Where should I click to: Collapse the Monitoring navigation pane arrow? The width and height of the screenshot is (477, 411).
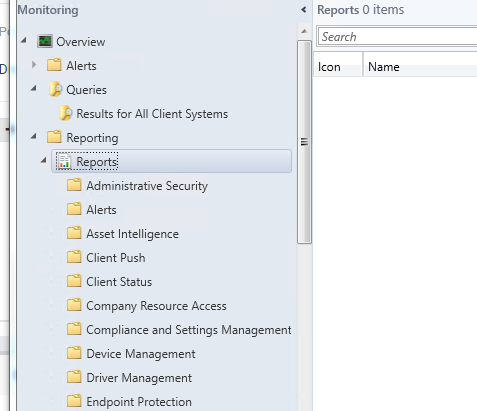pyautogui.click(x=303, y=10)
